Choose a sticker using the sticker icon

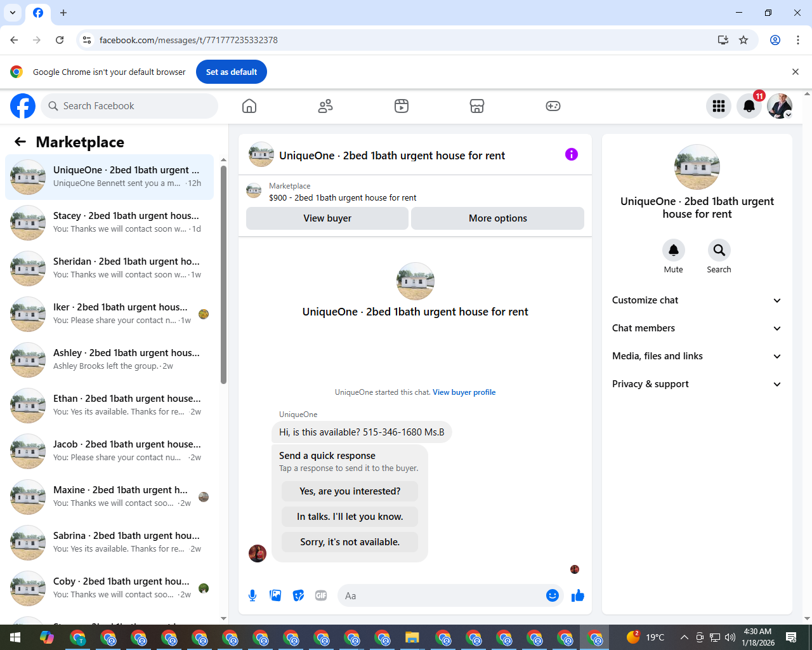pyautogui.click(x=298, y=595)
